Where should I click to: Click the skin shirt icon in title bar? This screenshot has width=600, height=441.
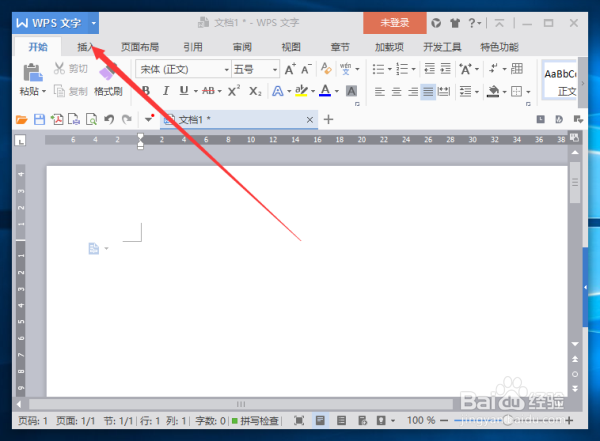point(455,23)
